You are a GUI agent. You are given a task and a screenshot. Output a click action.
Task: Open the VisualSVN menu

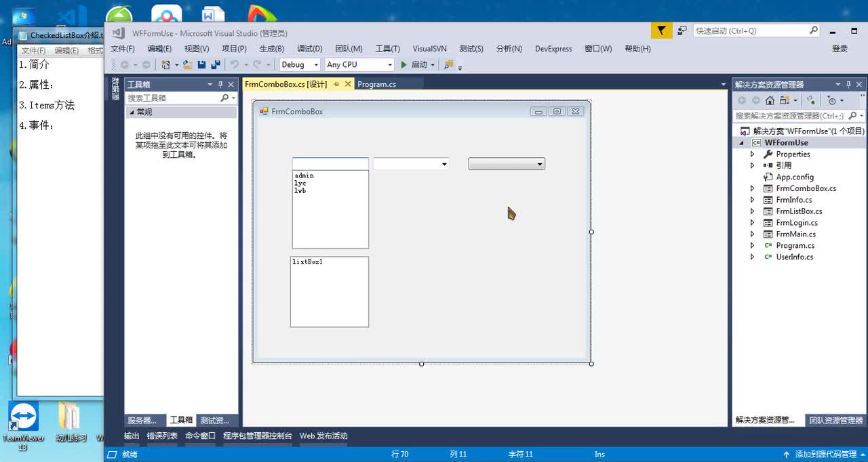pos(430,49)
